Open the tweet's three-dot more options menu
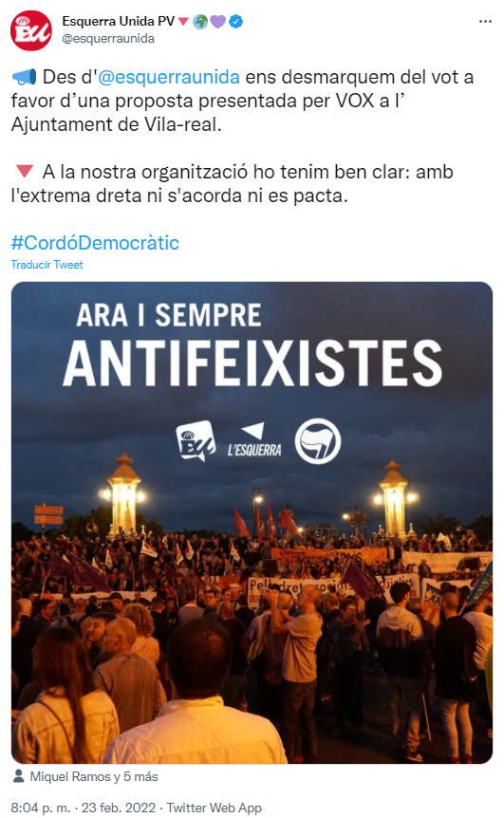Image resolution: width=504 pixels, height=818 pixels. (x=485, y=22)
